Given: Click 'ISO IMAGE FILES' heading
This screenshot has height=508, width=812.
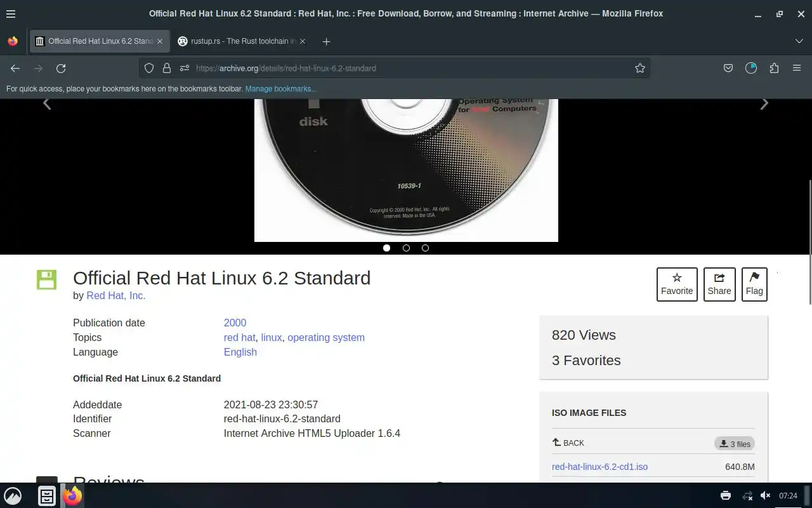Looking at the screenshot, I should coord(589,413).
